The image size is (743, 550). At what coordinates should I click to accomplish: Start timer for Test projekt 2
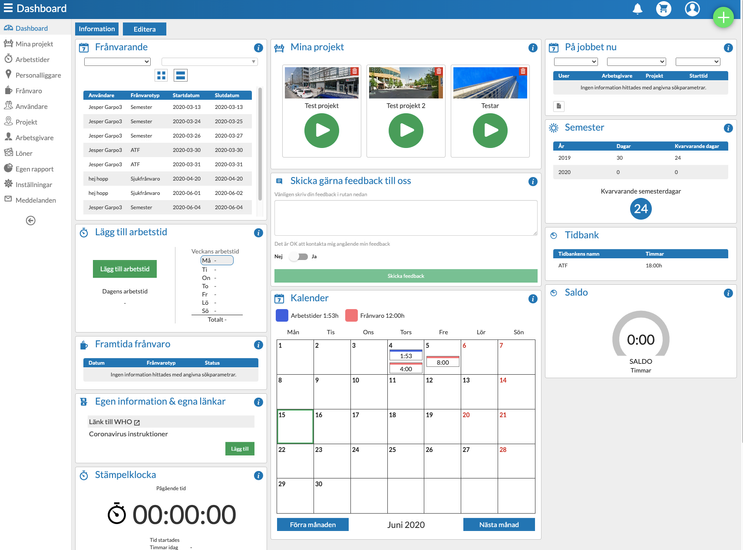point(406,130)
